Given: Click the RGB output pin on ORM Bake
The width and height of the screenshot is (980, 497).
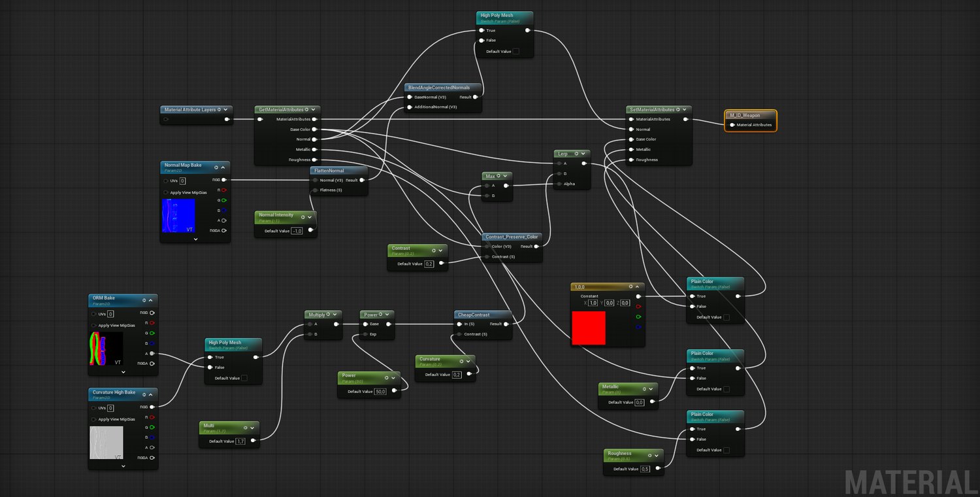Looking at the screenshot, I should click(x=152, y=313).
